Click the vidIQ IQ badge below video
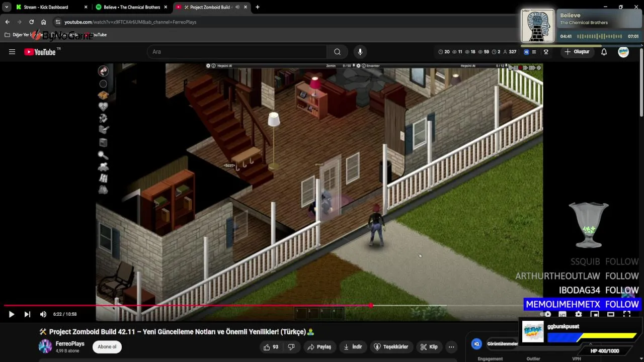The width and height of the screenshot is (644, 362). pyautogui.click(x=476, y=344)
